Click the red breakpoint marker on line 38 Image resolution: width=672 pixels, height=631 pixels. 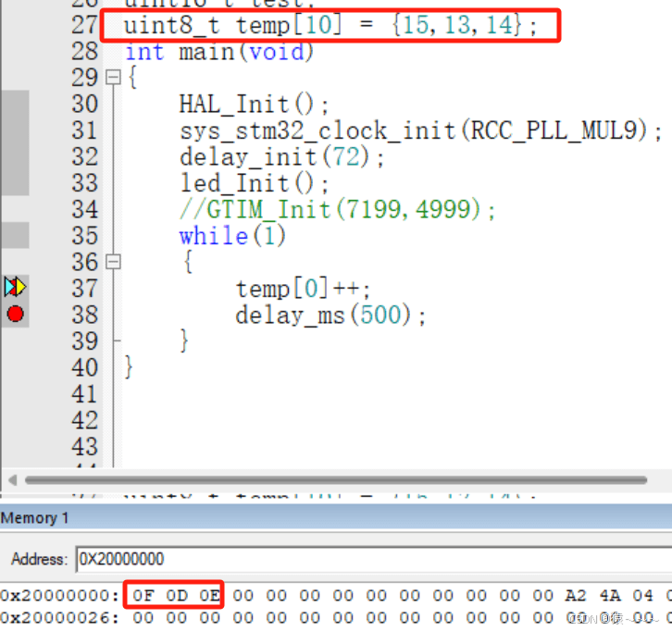(x=15, y=315)
